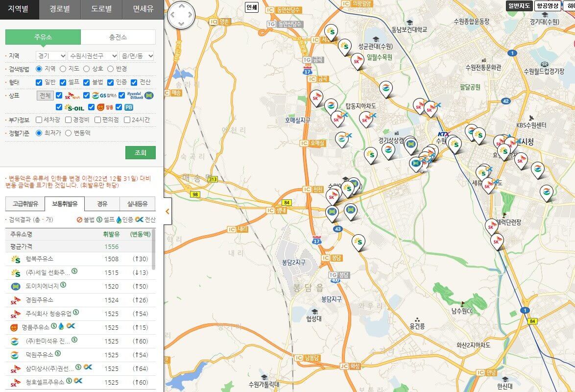Image resolution: width=575 pixels, height=392 pixels.
Task: Click the results list scrollbar
Action: point(154,249)
